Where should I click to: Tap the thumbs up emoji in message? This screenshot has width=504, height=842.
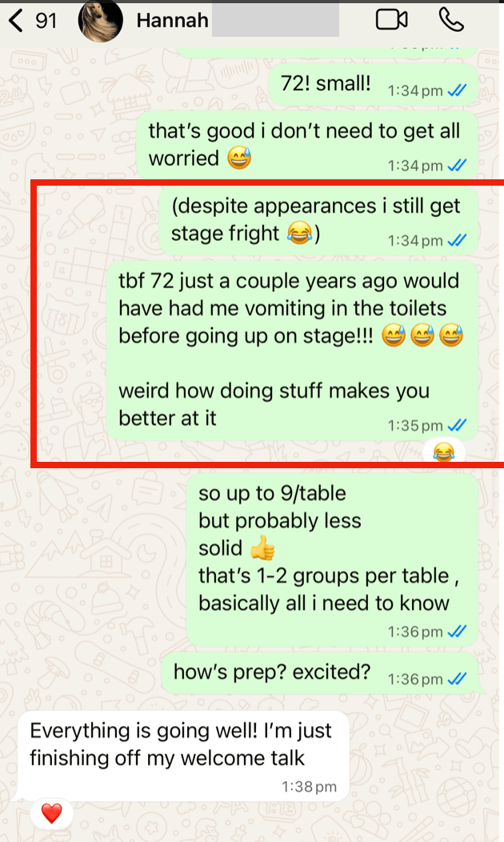click(262, 549)
